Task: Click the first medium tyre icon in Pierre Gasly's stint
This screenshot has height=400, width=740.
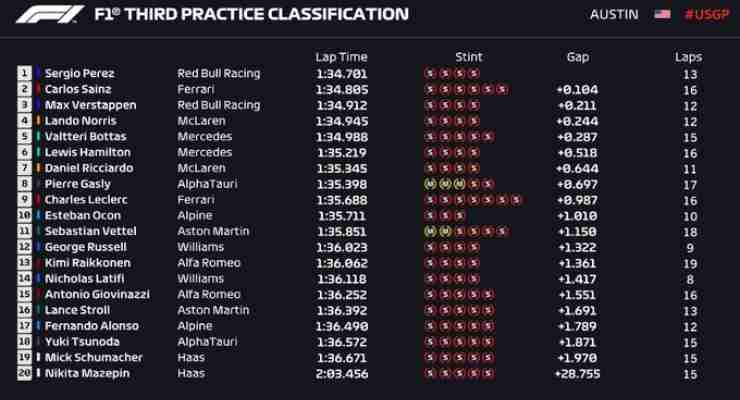Action: click(x=430, y=184)
